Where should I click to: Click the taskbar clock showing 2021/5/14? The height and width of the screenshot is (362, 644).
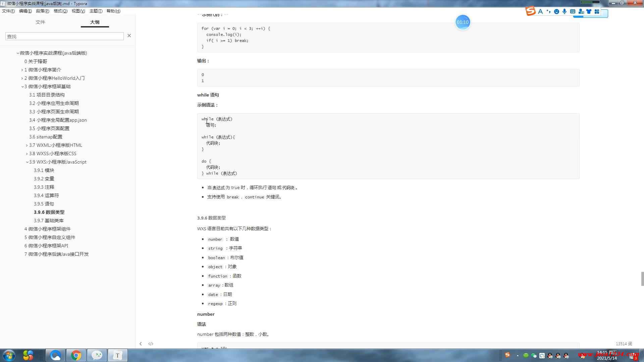click(x=607, y=356)
